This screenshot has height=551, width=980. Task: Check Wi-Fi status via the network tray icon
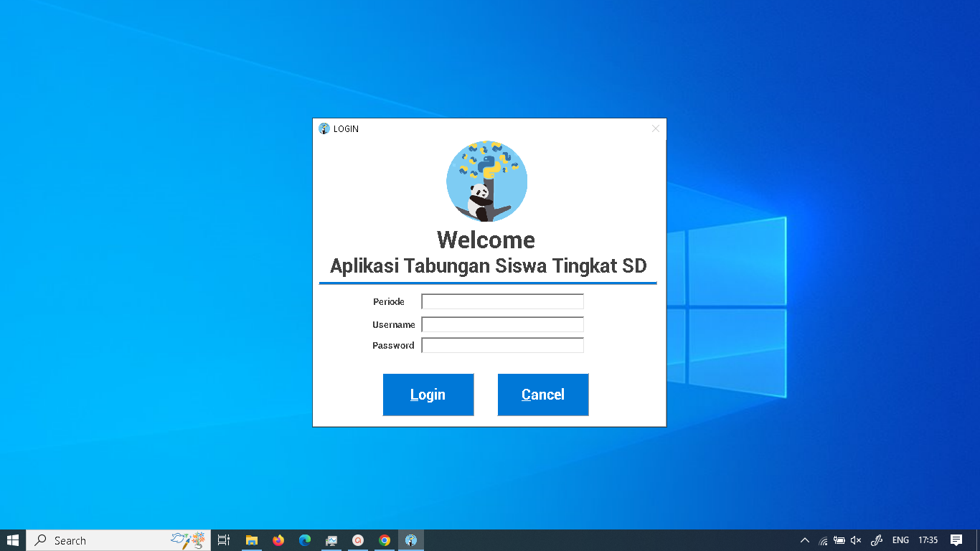click(822, 540)
